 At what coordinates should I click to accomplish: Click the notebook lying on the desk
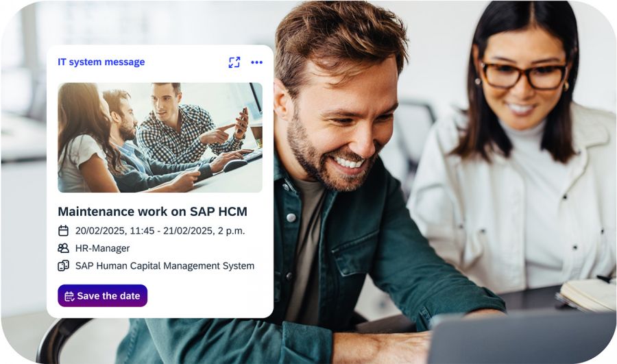pos(586,294)
